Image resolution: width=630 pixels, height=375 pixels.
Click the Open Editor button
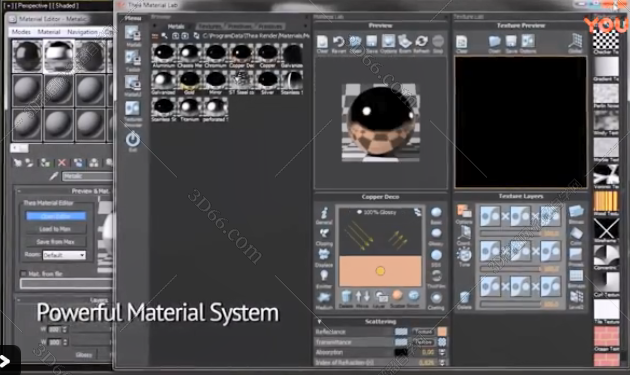56,216
